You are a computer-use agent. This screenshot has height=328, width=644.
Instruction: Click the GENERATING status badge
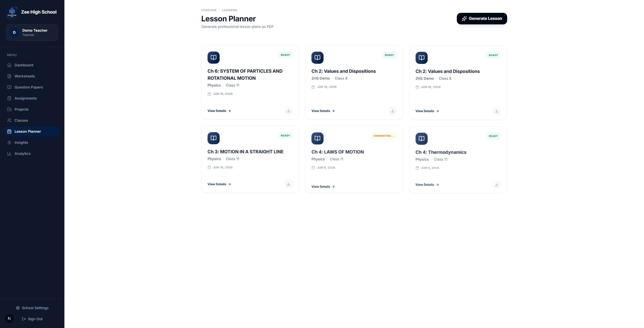(x=384, y=136)
